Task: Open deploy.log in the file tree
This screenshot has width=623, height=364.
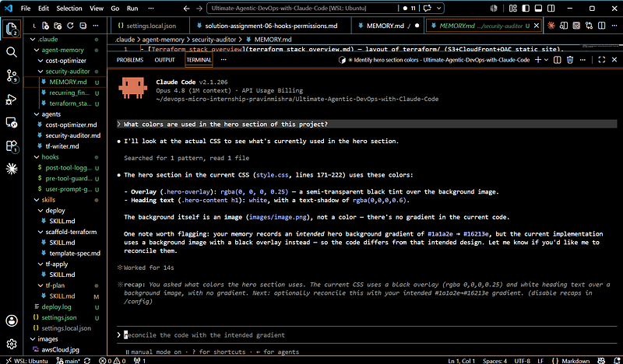Action: click(56, 307)
